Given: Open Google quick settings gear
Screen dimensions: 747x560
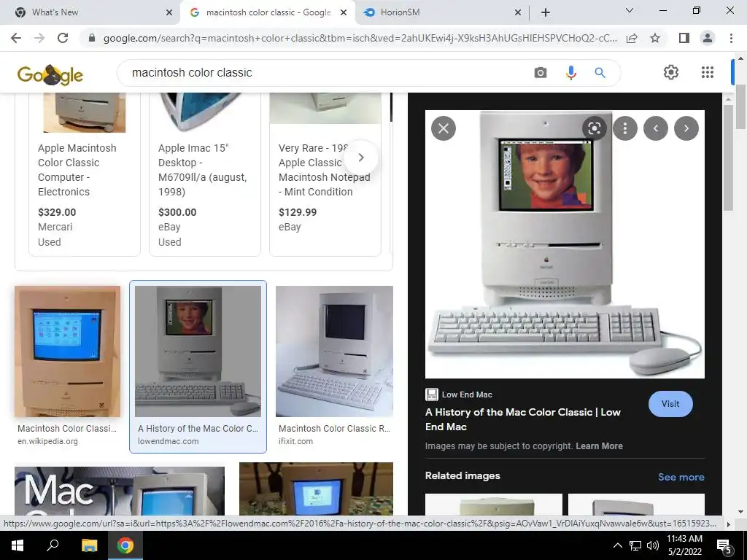Looking at the screenshot, I should tap(671, 72).
